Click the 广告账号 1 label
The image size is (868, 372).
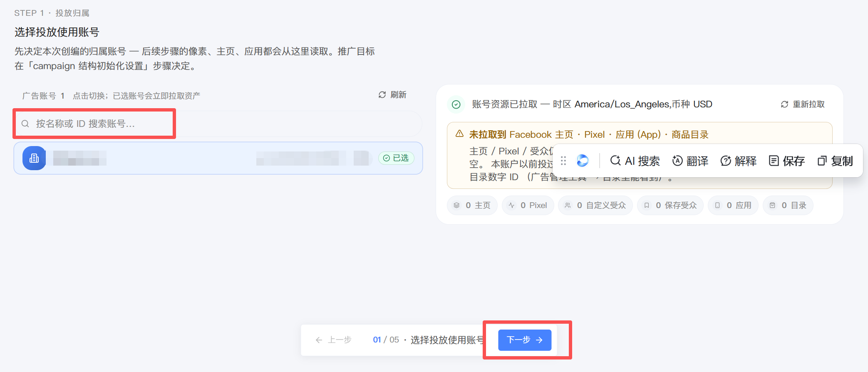click(x=43, y=96)
